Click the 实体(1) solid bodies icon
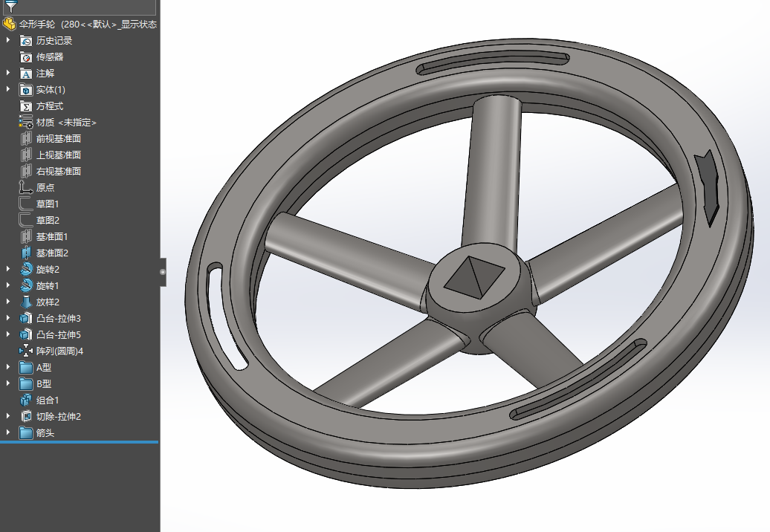 (25, 89)
